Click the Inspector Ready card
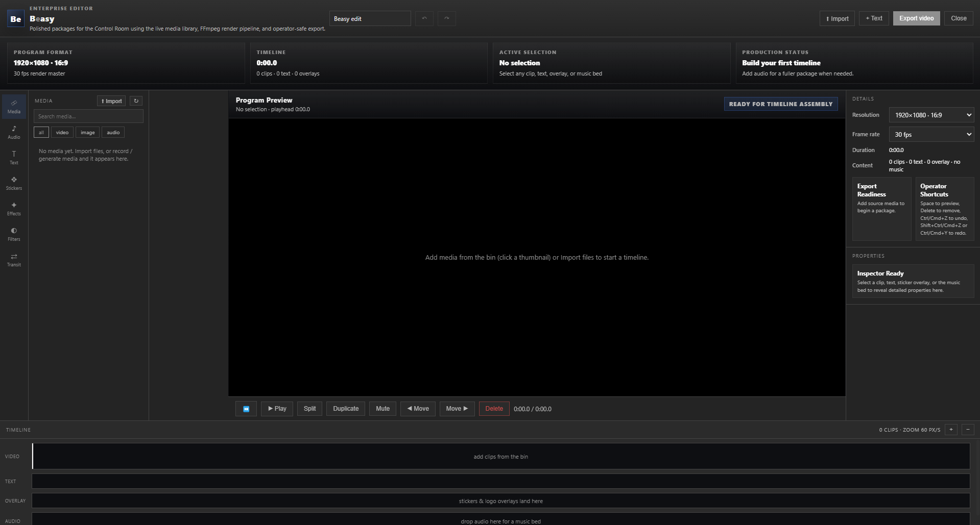 [913, 281]
